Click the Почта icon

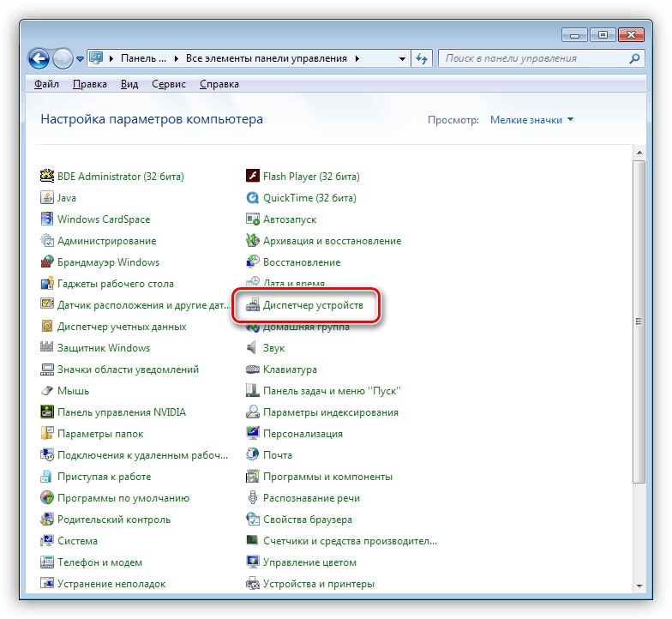(x=252, y=454)
